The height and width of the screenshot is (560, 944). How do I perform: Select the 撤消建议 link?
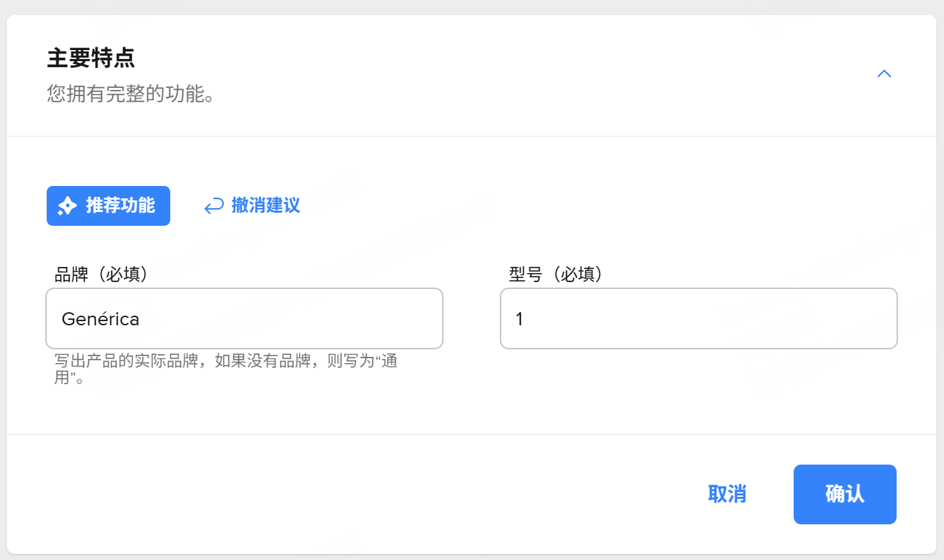(266, 205)
